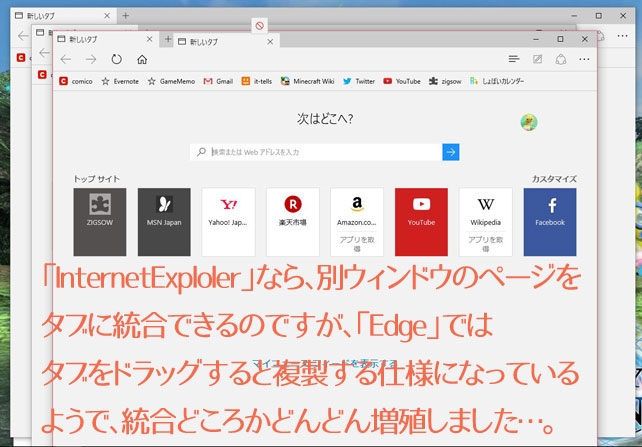
Task: Click the comico favorite icon in rearmost window
Action: (x=21, y=57)
